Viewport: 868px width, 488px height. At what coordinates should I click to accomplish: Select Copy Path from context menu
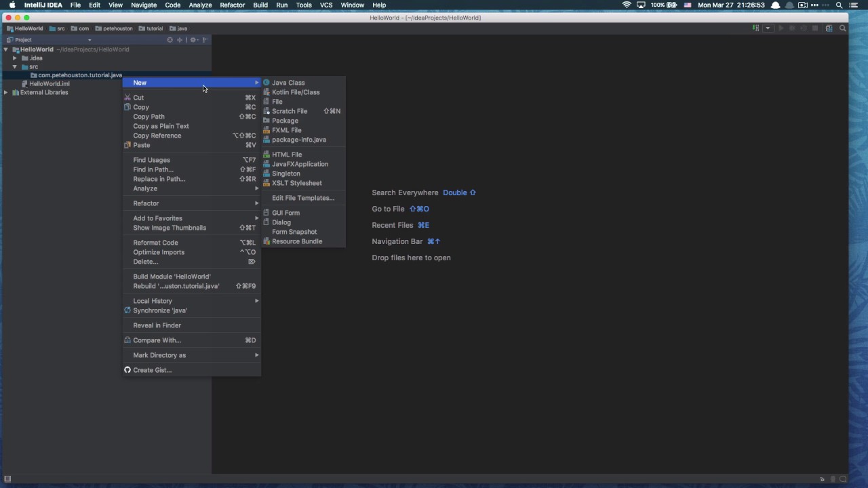pyautogui.click(x=192, y=117)
